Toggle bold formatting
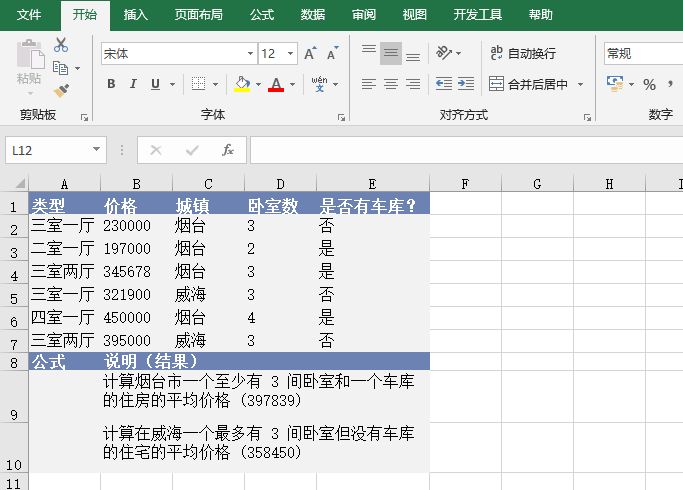683x490 pixels. pyautogui.click(x=111, y=84)
